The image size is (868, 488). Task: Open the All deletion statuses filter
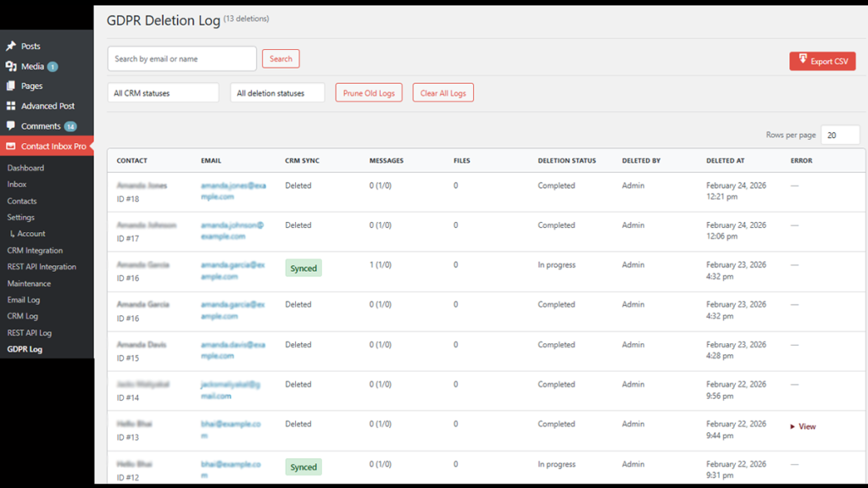coord(277,93)
